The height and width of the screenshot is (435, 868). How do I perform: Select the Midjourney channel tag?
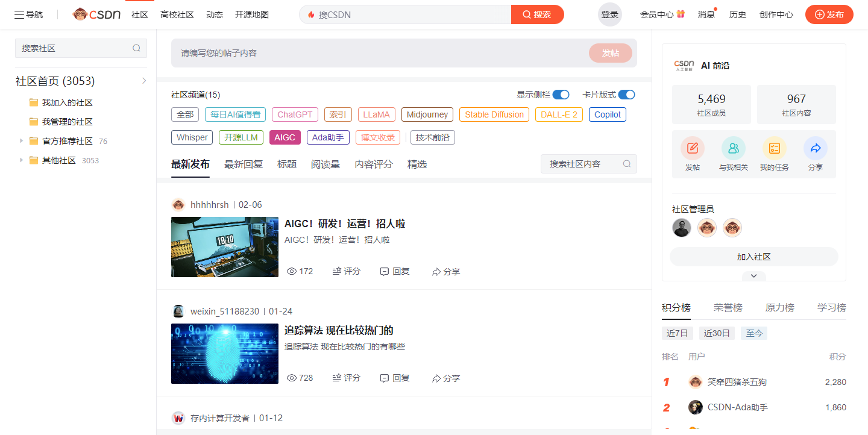pyautogui.click(x=427, y=114)
